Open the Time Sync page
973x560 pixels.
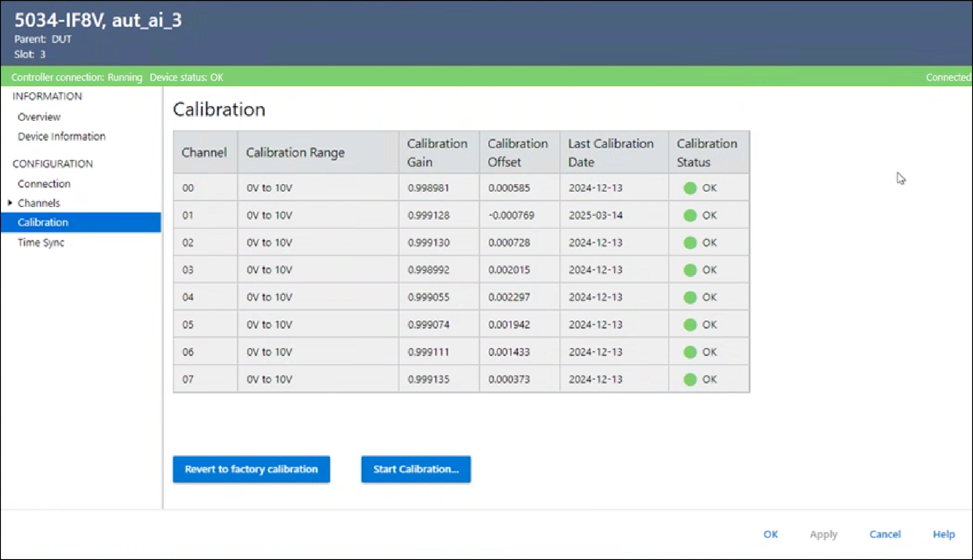tap(41, 243)
